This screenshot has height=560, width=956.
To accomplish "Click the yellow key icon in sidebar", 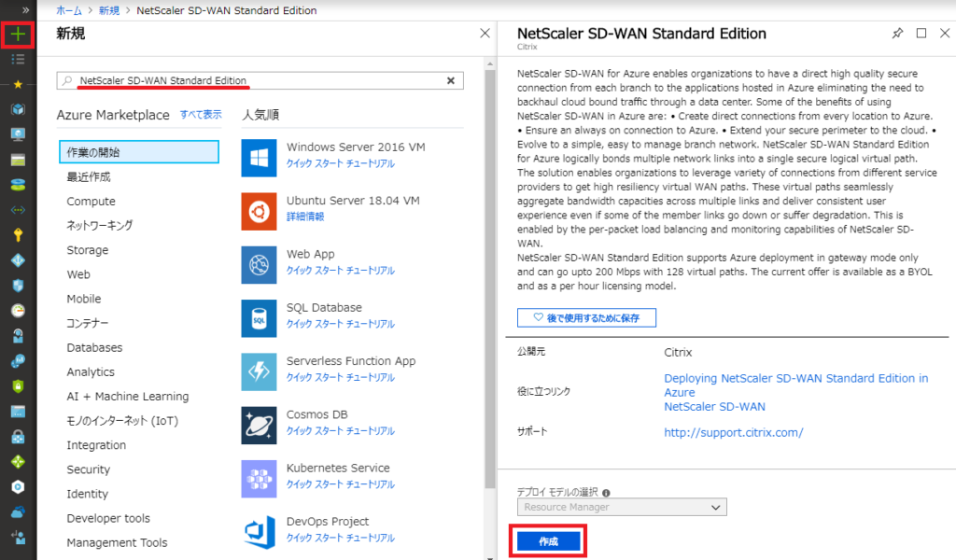I will (18, 234).
